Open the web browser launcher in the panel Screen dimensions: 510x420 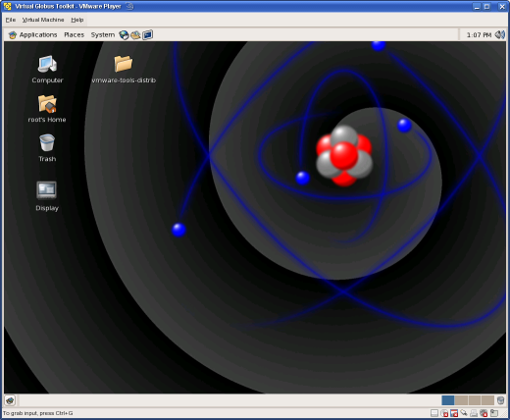point(124,34)
